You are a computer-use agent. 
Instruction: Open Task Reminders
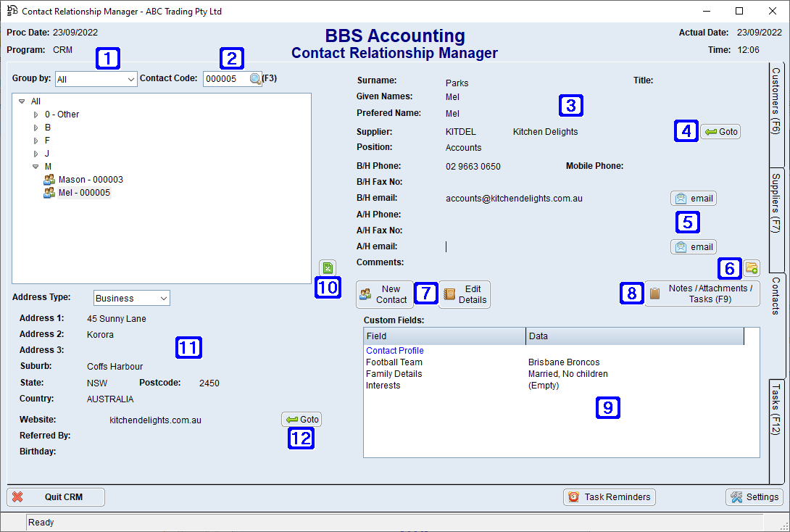point(610,497)
